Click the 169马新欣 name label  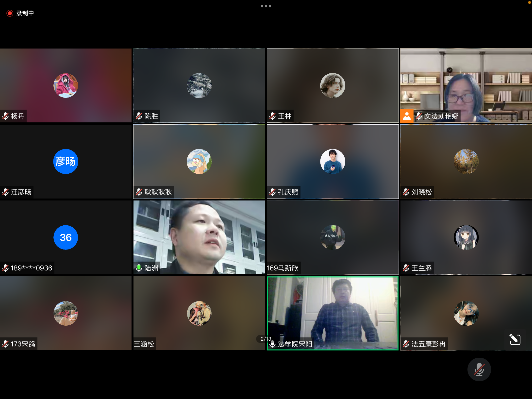coord(283,268)
